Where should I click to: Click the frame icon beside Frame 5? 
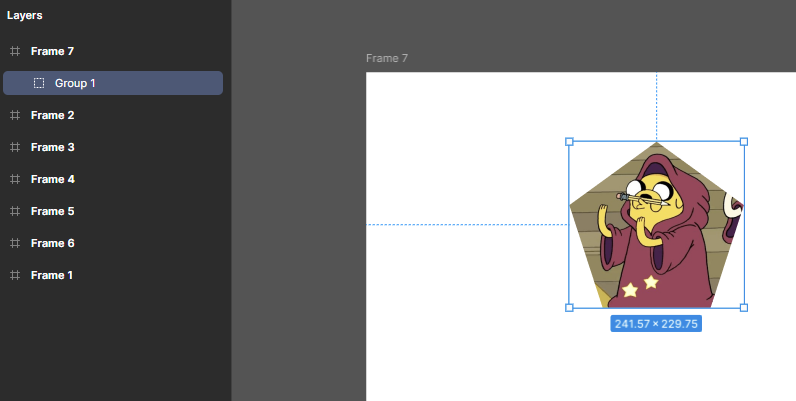click(15, 211)
